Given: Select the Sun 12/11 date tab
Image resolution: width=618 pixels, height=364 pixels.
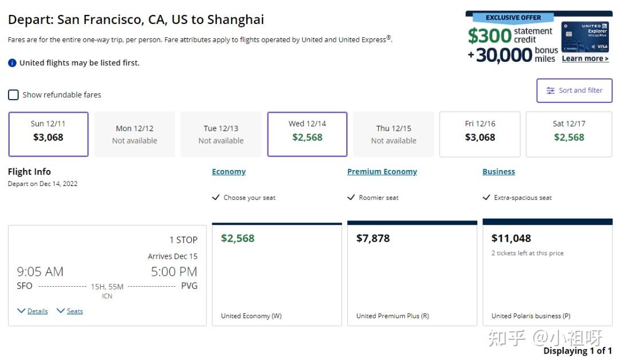Looking at the screenshot, I should point(48,134).
